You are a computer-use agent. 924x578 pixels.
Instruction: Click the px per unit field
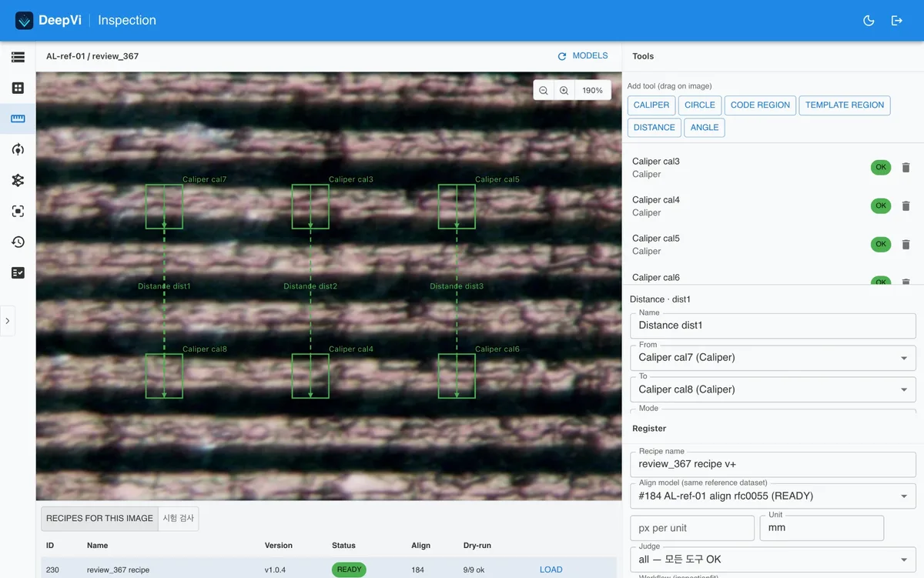point(692,528)
